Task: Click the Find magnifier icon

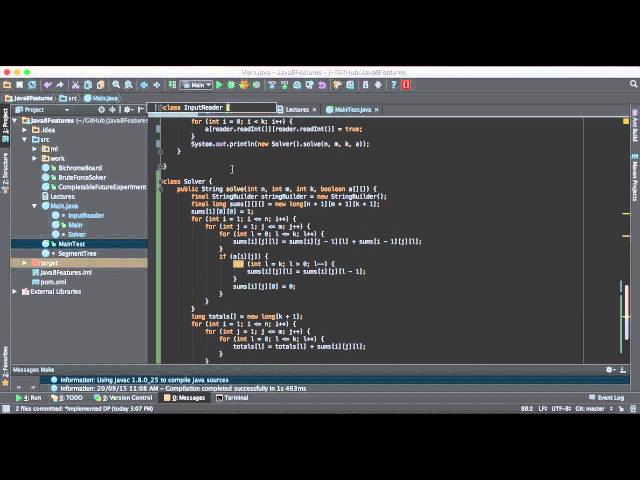Action: click(116, 85)
